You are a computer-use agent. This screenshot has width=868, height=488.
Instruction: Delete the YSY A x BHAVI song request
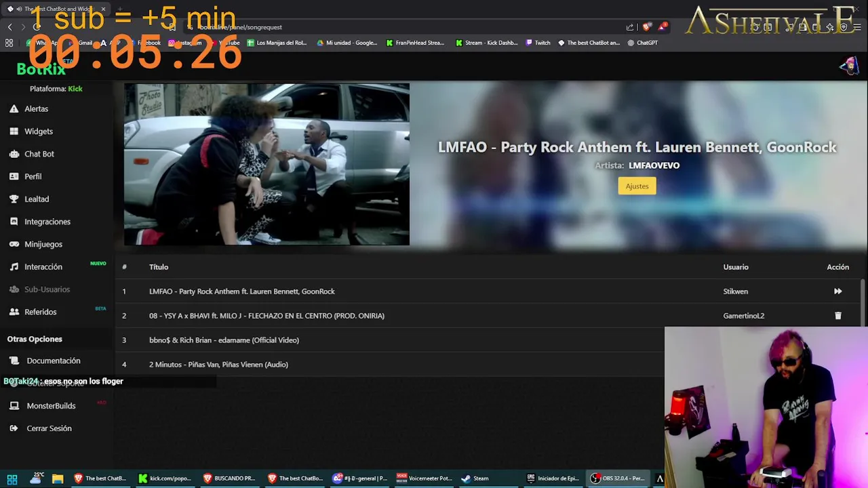pyautogui.click(x=837, y=316)
